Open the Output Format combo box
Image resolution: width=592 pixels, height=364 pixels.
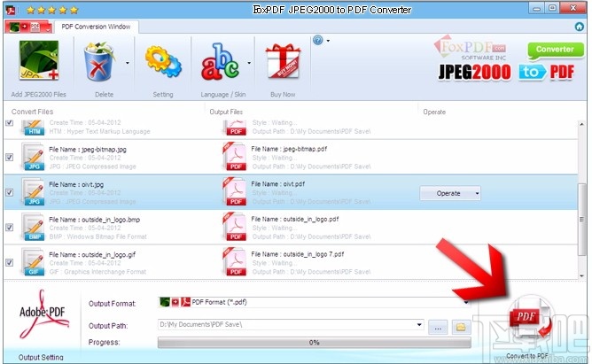pos(314,302)
